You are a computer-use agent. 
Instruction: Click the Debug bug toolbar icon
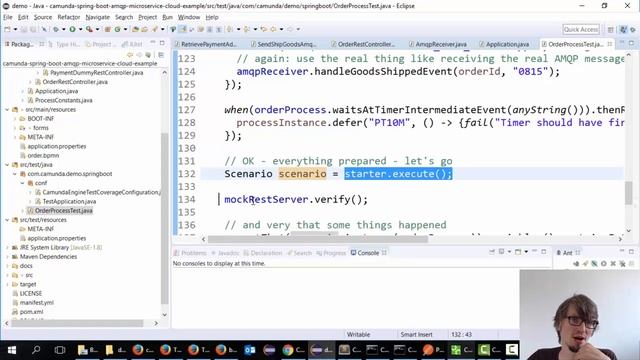(x=56, y=29)
